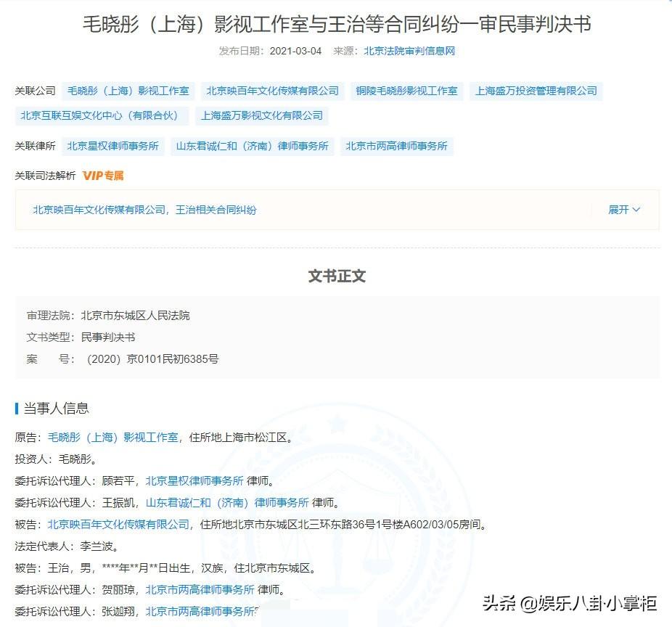Expand the 展开 judicial analysis section
Screen dimensions: 672x627
point(623,210)
